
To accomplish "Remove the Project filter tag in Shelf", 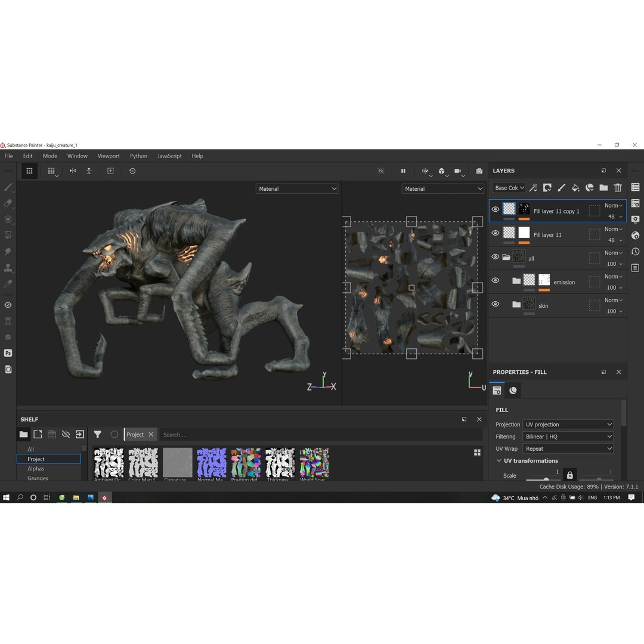I will pos(151,434).
